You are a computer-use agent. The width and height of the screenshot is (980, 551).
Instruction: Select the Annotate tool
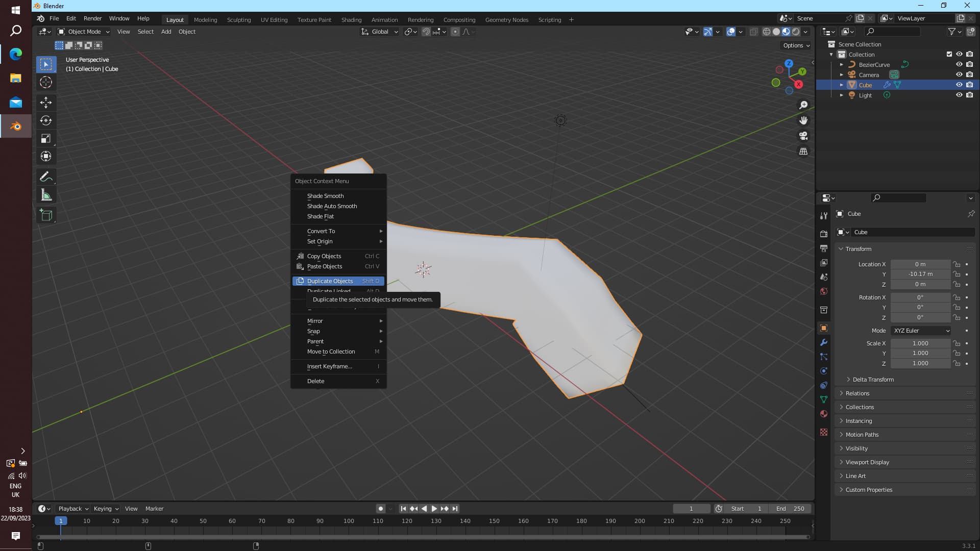[46, 177]
